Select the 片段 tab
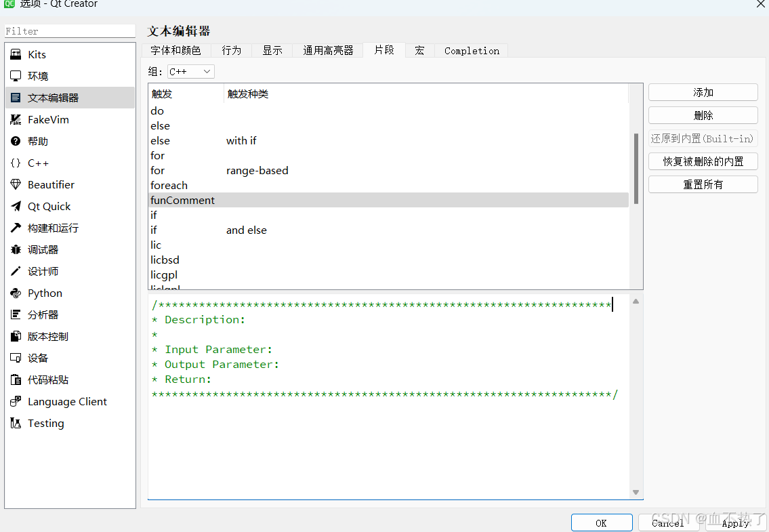The width and height of the screenshot is (769, 532). 384,50
